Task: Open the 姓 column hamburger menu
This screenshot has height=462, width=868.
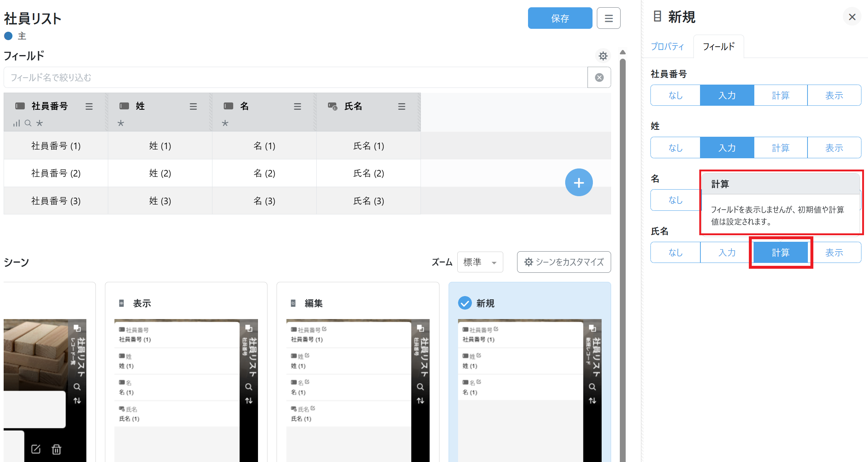Action: click(193, 106)
